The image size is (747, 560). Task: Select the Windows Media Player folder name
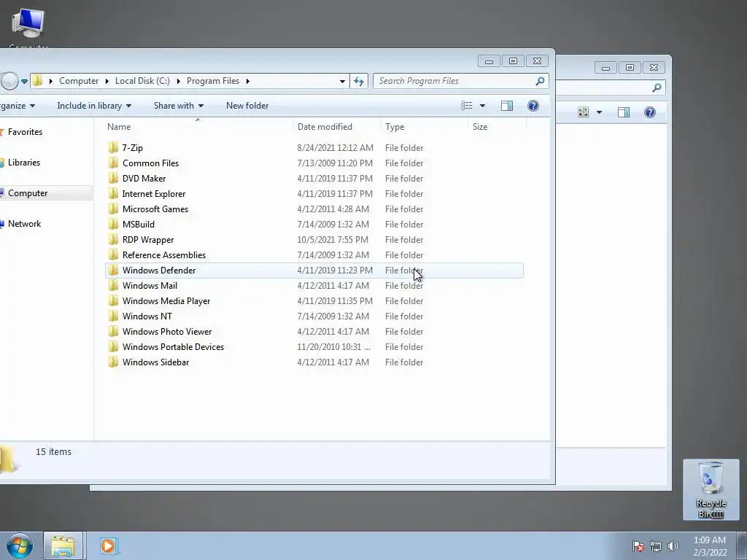[166, 300]
